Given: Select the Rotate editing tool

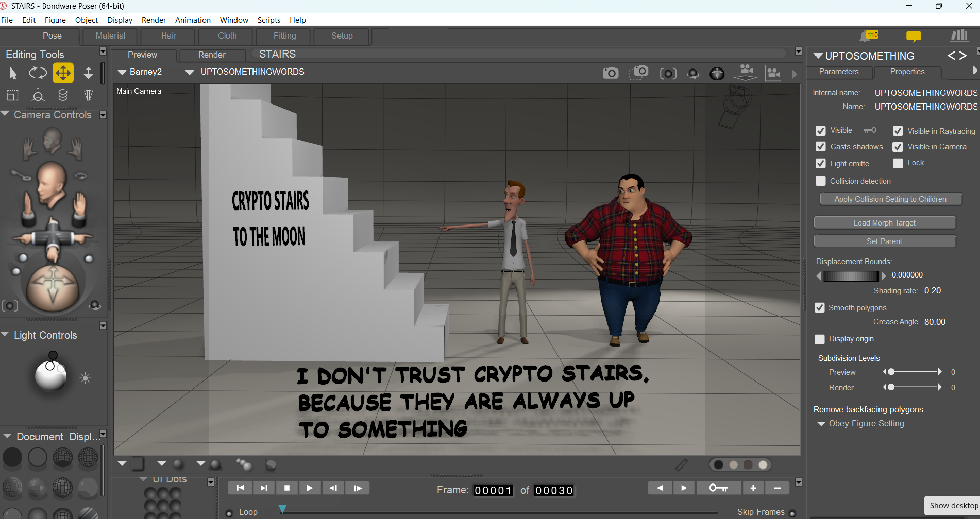Looking at the screenshot, I should (x=38, y=73).
